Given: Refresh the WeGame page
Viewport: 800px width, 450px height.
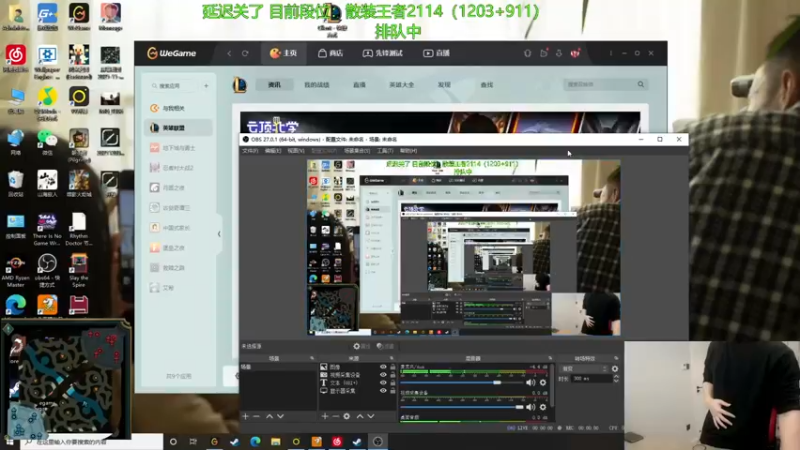Looking at the screenshot, I should pyautogui.click(x=245, y=53).
